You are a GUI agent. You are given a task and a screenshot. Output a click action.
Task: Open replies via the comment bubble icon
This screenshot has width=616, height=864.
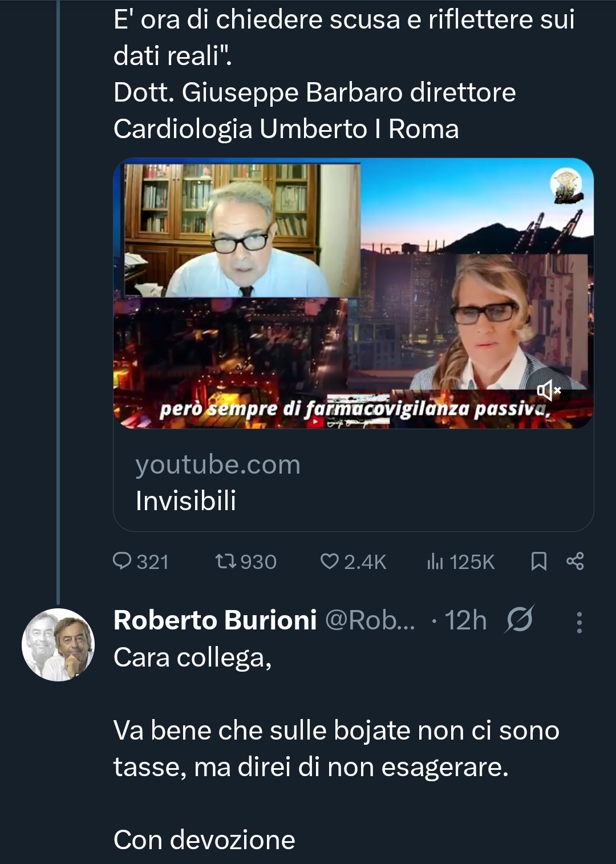[x=122, y=562]
